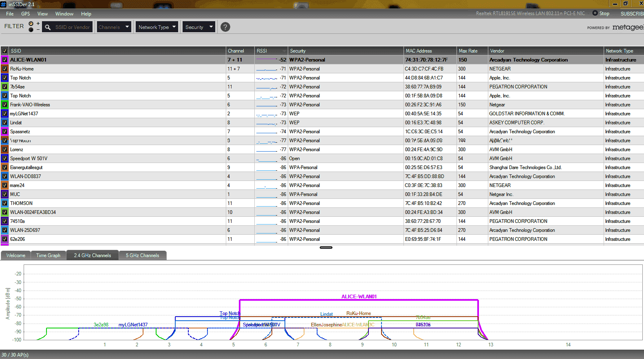The image size is (644, 359).
Task: Click the myLGNet1437 label in channel graph
Action: [133, 325]
